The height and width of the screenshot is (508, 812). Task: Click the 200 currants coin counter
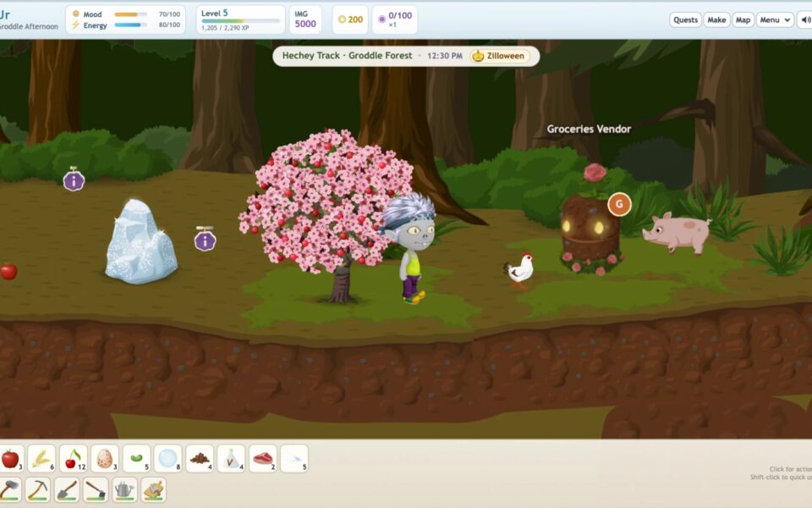pos(350,19)
